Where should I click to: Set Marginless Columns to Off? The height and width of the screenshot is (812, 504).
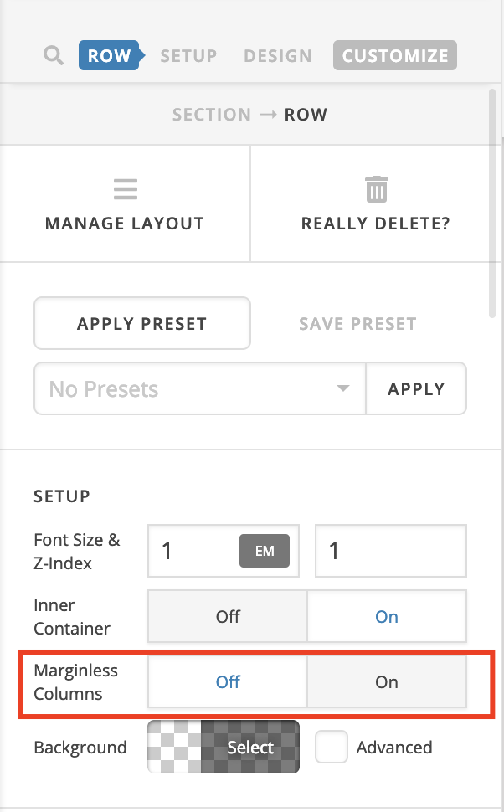tap(228, 681)
